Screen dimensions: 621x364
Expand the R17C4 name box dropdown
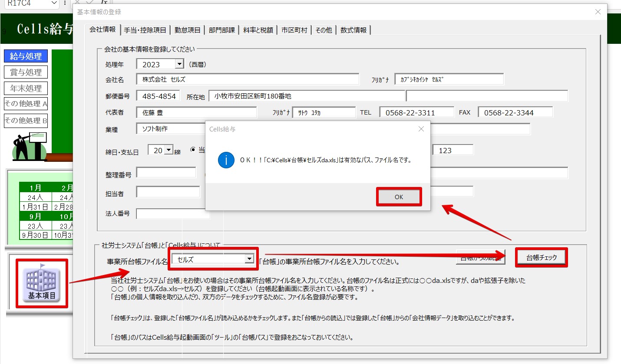pyautogui.click(x=54, y=3)
